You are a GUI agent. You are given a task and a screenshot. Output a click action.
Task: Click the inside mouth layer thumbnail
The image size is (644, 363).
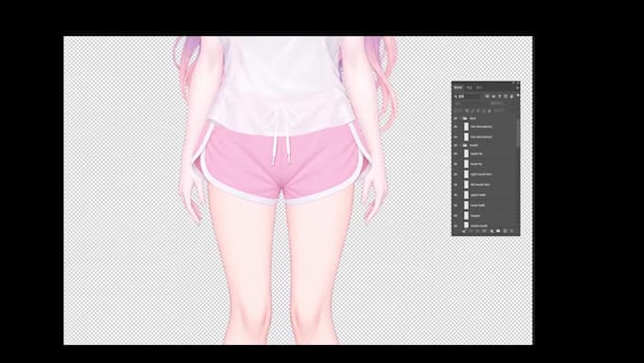(x=466, y=225)
